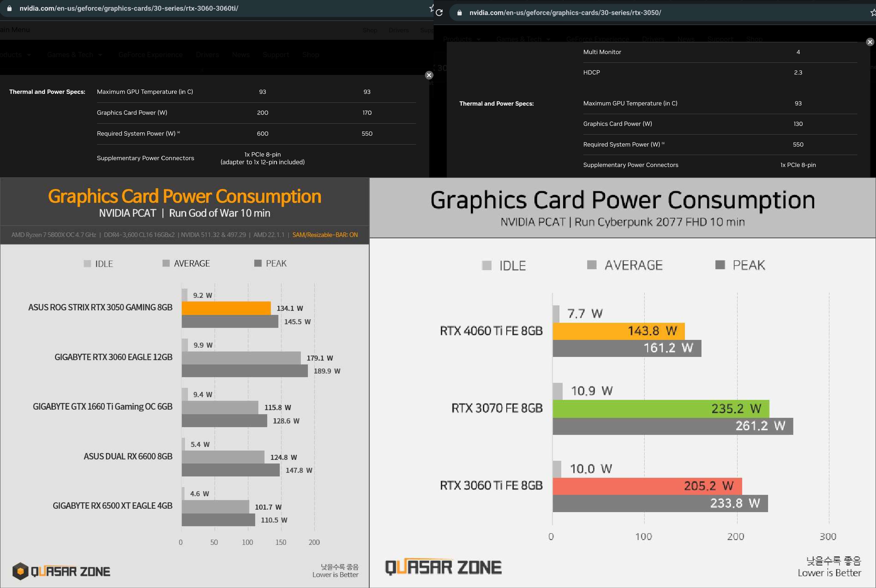This screenshot has width=876, height=588.
Task: Click the PEAK legend swatch in the Cyberpunk chart
Action: tap(720, 265)
